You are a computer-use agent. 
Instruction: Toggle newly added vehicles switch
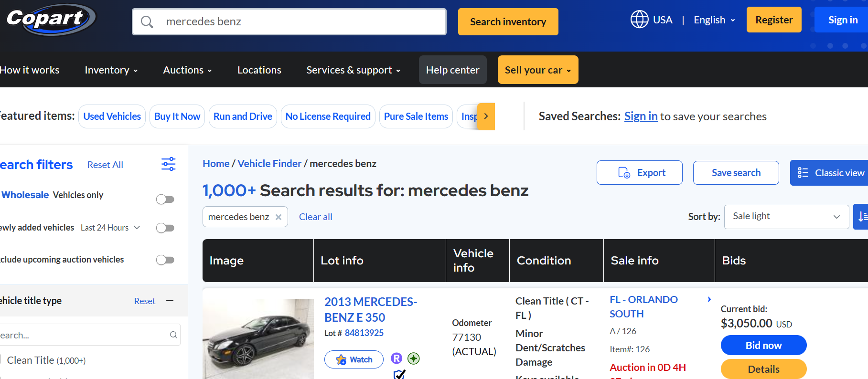coord(165,228)
